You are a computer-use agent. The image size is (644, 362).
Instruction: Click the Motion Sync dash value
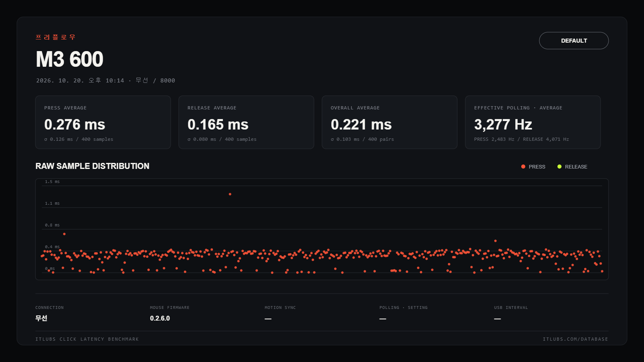[x=268, y=319]
